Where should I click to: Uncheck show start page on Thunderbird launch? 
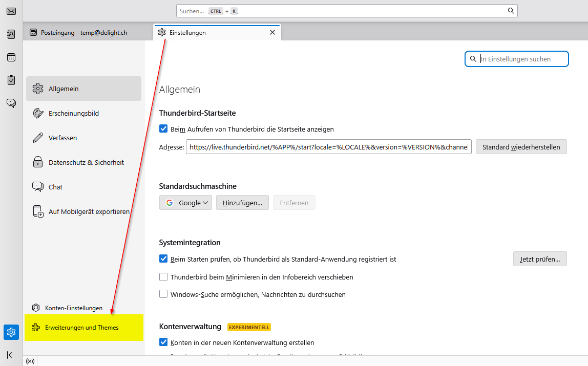[163, 129]
